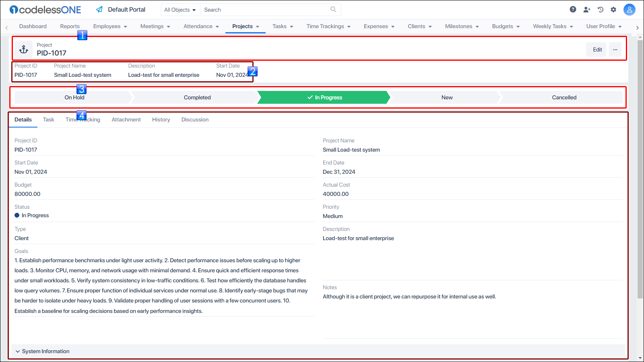Click the Default Portal paper plane icon
The image size is (644, 362).
[99, 9]
